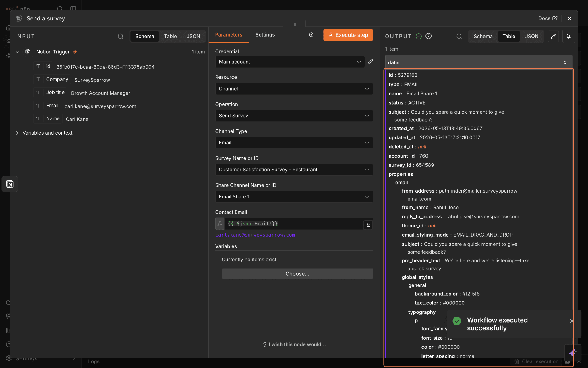Click the reply_to_address rahul.jose@surveysparrow.com value
Viewport: 588px width, 368px height.
[x=483, y=216]
